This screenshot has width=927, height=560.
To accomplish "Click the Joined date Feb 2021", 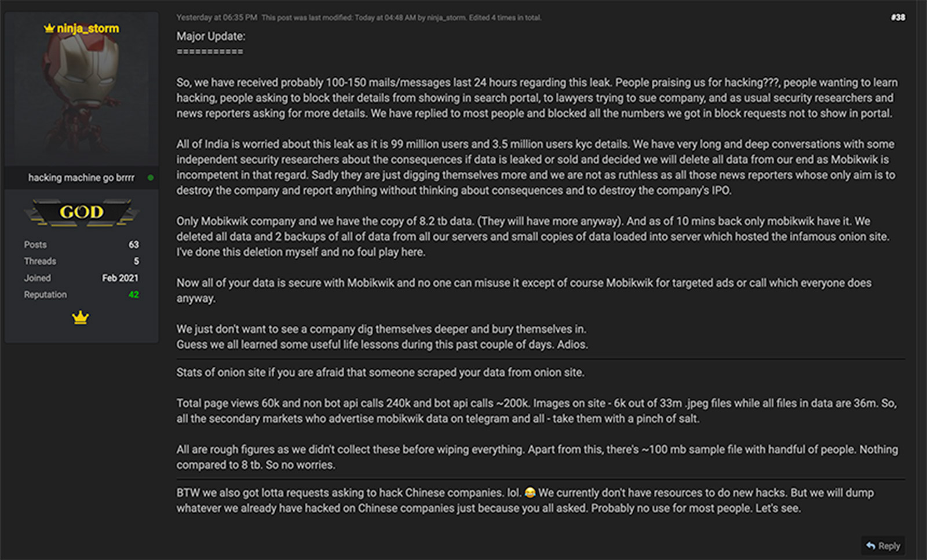I will 121,278.
